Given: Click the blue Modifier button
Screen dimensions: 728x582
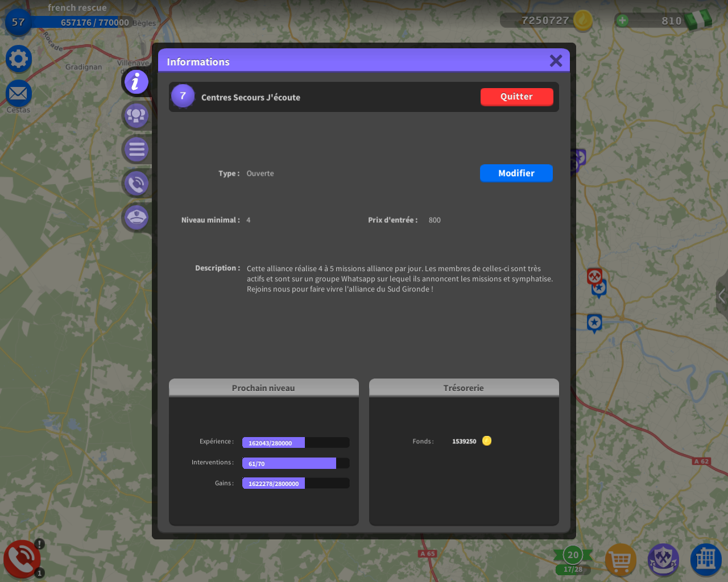Looking at the screenshot, I should point(516,173).
